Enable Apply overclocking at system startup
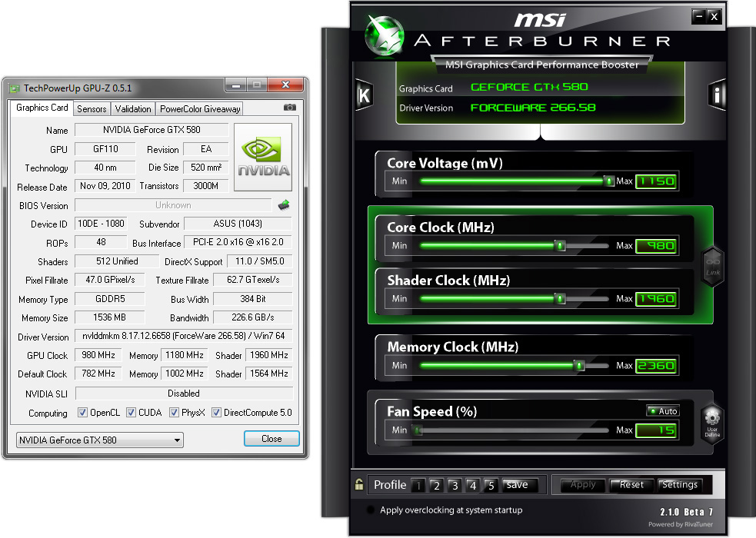 [x=370, y=510]
